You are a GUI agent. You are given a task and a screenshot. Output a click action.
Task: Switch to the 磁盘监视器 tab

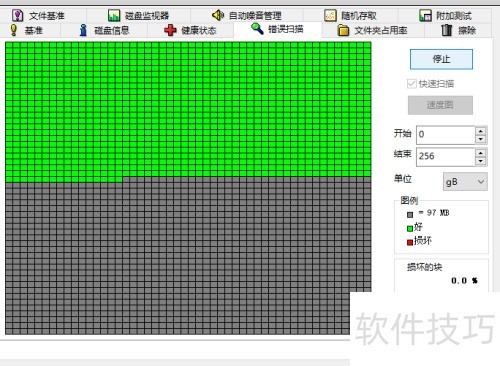(x=138, y=15)
